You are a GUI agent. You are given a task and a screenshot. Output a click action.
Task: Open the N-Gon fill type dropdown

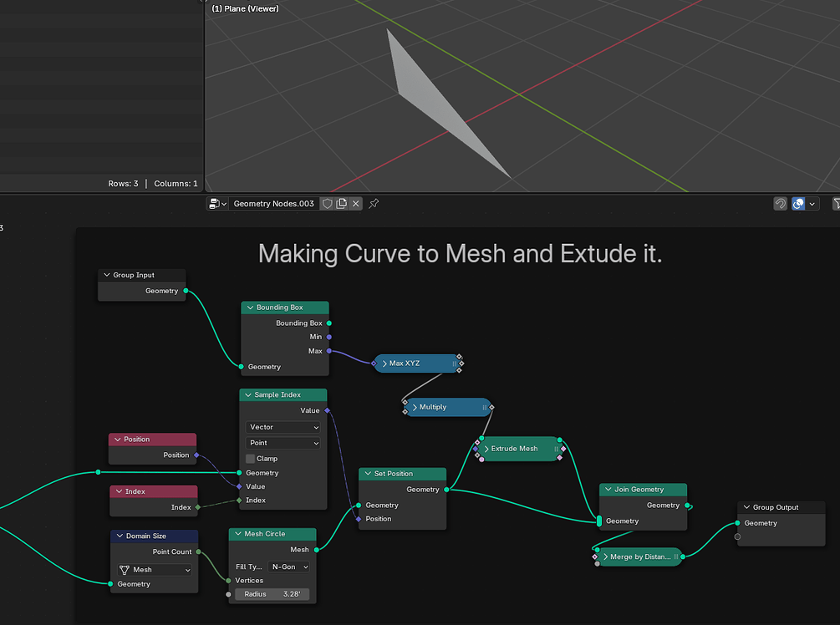tap(288, 567)
